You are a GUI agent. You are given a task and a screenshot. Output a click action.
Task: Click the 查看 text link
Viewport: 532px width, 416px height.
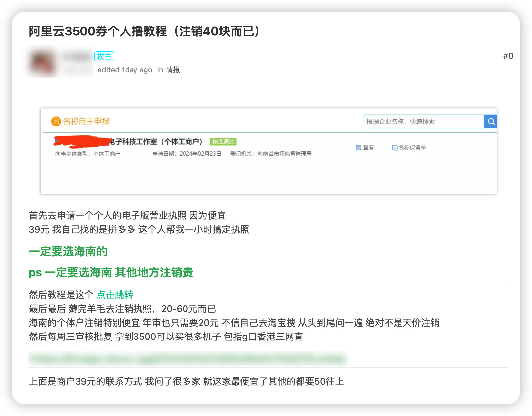pos(368,148)
